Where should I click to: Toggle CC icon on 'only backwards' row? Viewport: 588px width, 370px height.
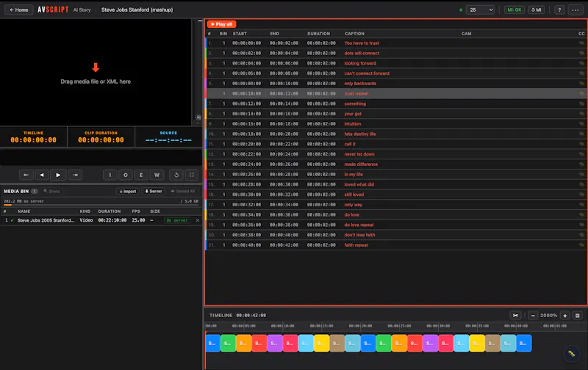coord(581,84)
